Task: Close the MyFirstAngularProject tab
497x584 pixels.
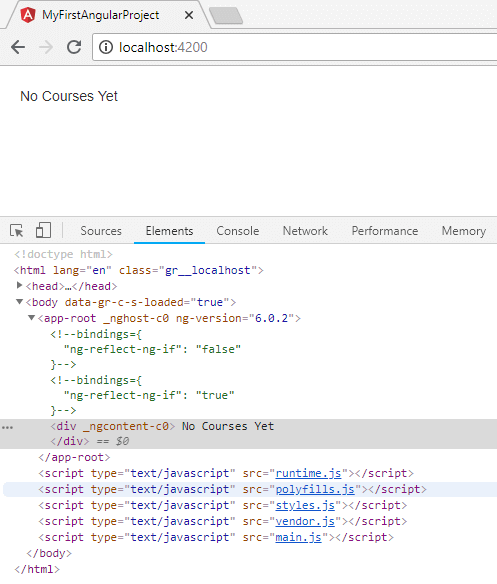Action: [x=189, y=15]
